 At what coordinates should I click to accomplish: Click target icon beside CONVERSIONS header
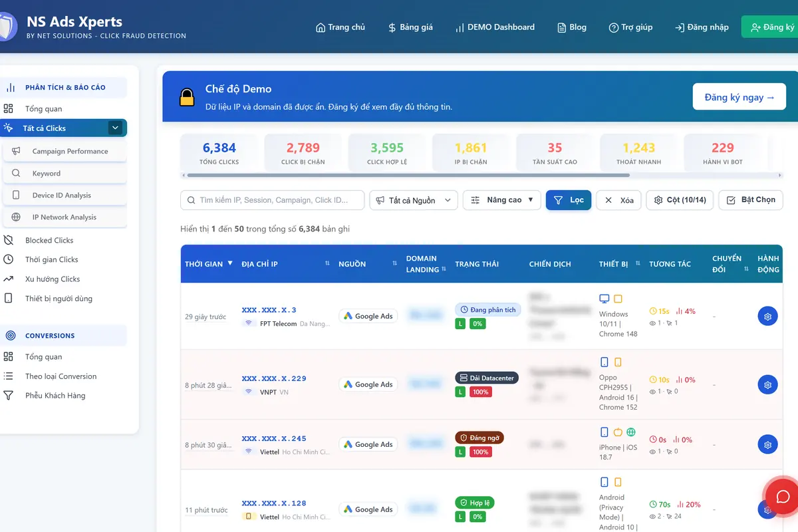pyautogui.click(x=10, y=336)
